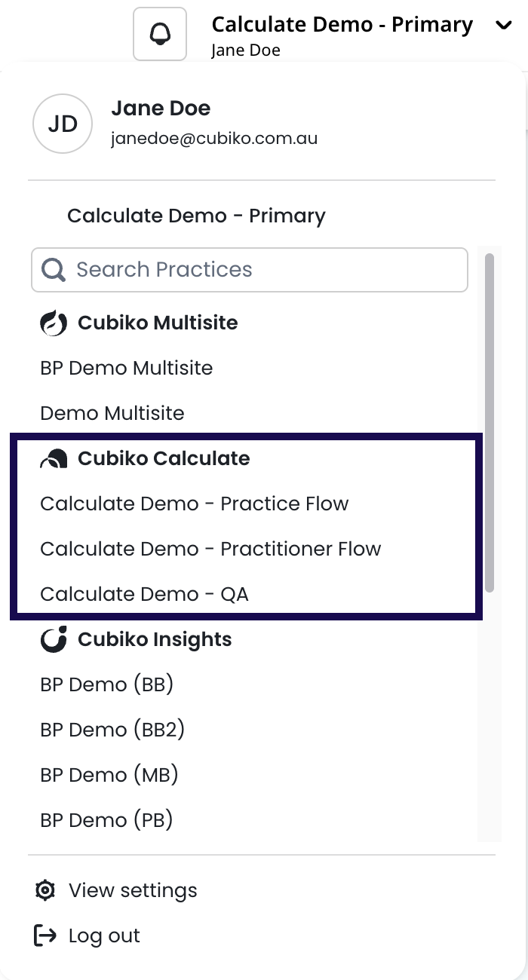Click the Cubiko Calculate logo icon
528x980 pixels.
pyautogui.click(x=54, y=459)
